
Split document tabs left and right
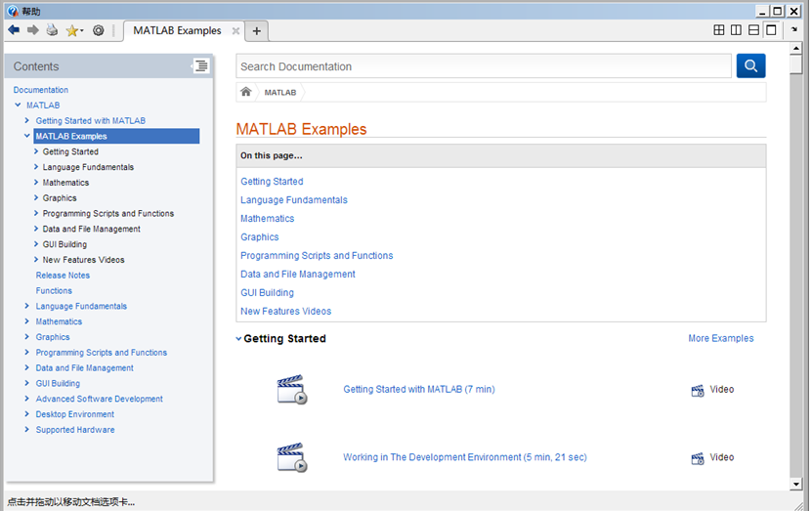736,30
